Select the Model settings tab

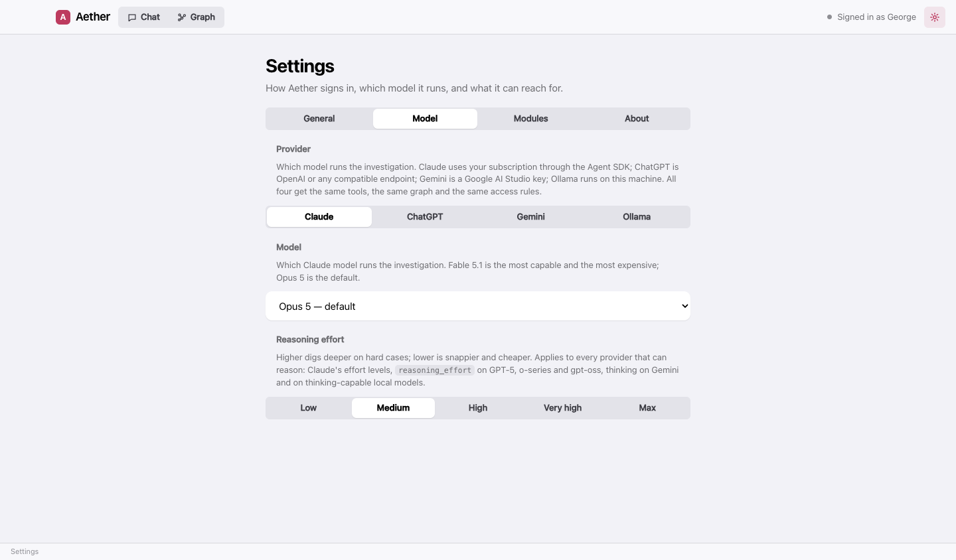tap(425, 119)
